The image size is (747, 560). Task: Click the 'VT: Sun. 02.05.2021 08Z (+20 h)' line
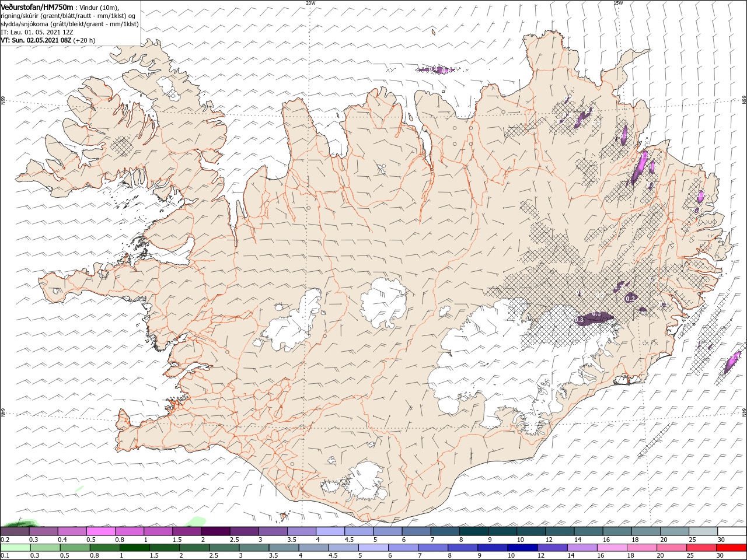pos(48,40)
